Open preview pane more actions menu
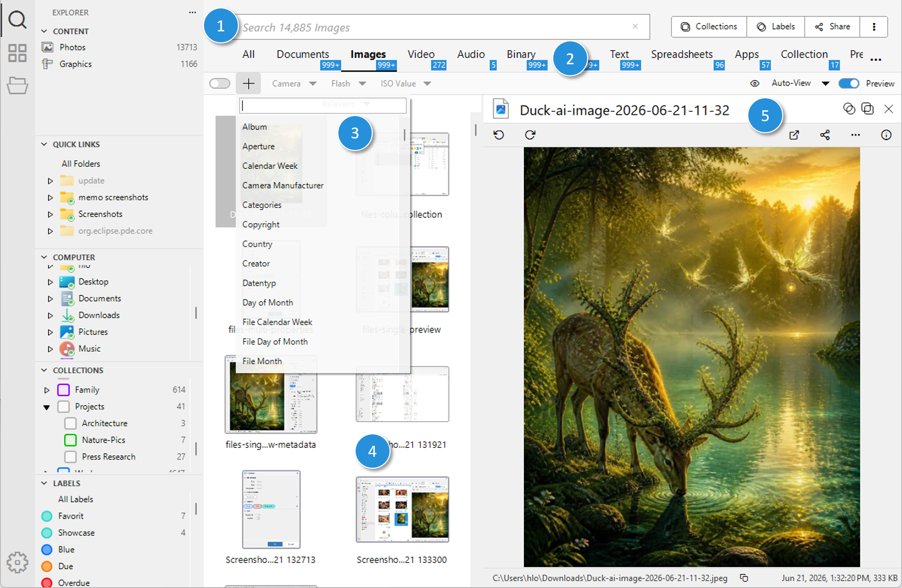This screenshot has height=588, width=902. tap(855, 135)
